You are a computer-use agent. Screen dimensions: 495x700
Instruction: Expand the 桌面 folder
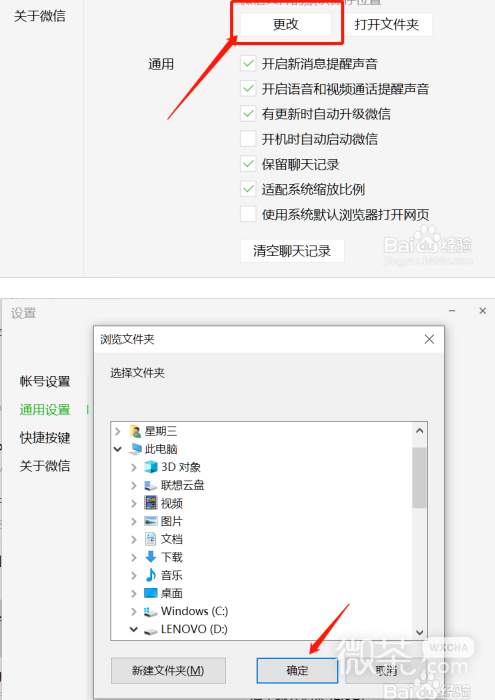point(134,593)
